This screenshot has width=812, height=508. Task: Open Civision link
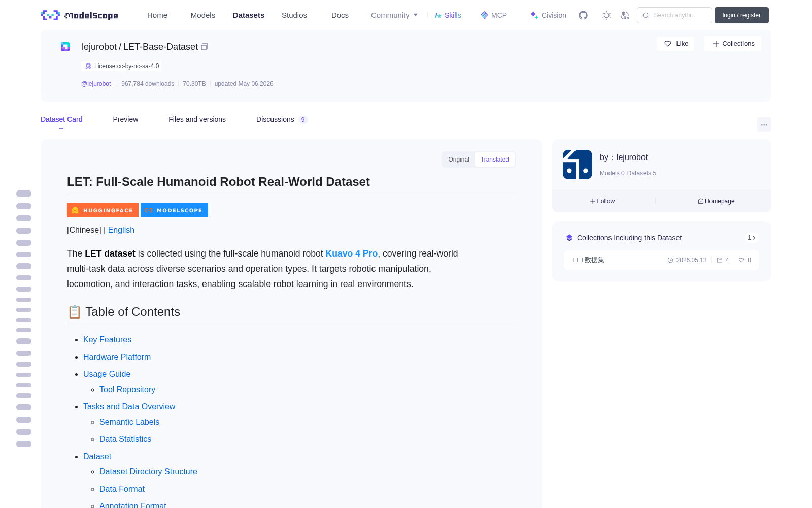pyautogui.click(x=548, y=15)
